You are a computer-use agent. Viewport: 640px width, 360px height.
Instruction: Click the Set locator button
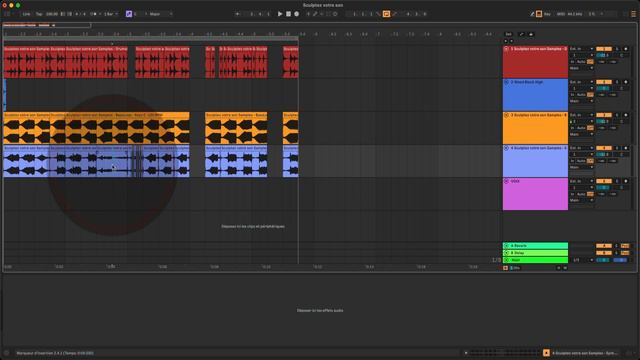pyautogui.click(x=508, y=34)
